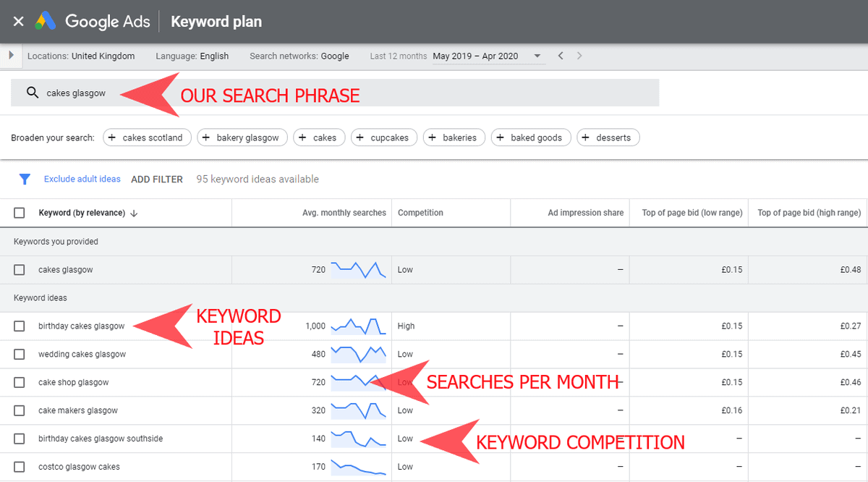Click the cakes glasgow search field

(x=335, y=93)
